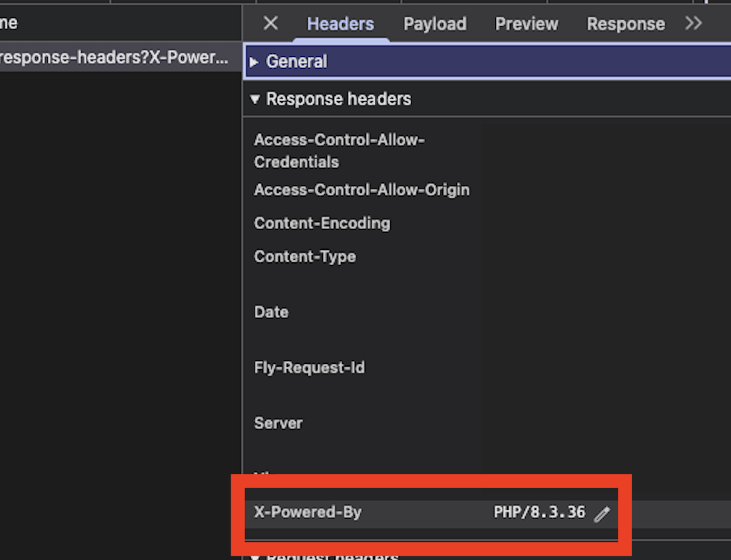Collapse the Response headers section
Screen dimensions: 731x560
tap(487, 99)
